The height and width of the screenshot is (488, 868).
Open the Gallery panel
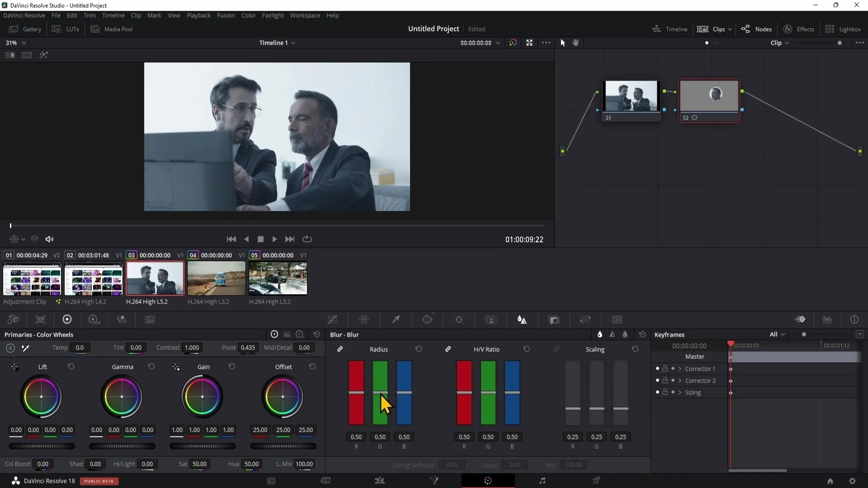(25, 29)
